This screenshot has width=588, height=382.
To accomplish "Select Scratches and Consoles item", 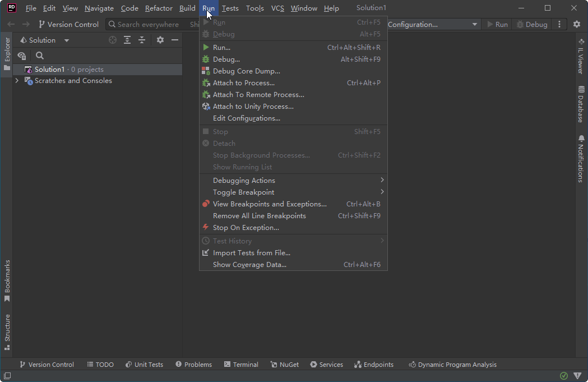I will pyautogui.click(x=73, y=81).
